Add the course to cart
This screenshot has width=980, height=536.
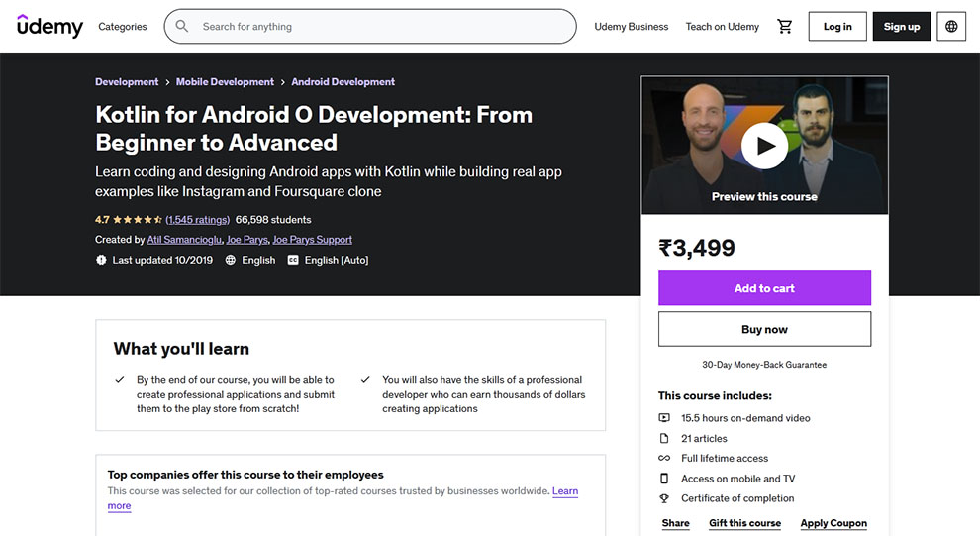point(764,288)
